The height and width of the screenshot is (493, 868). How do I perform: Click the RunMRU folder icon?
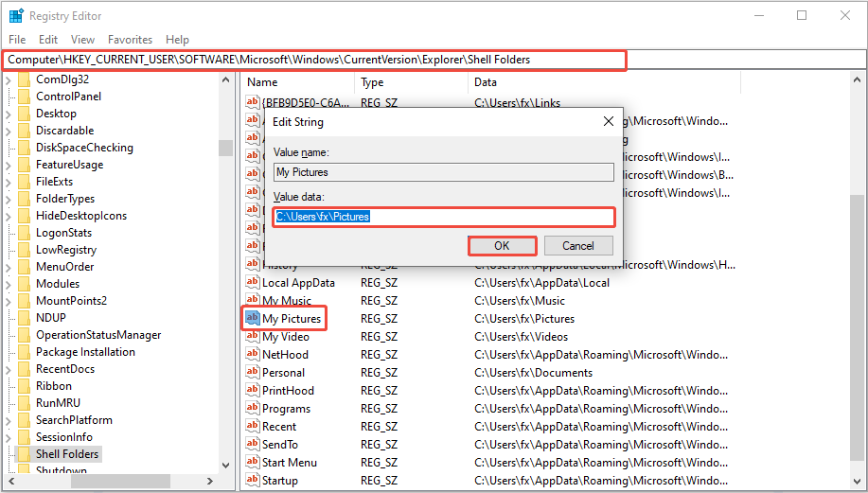click(x=24, y=403)
